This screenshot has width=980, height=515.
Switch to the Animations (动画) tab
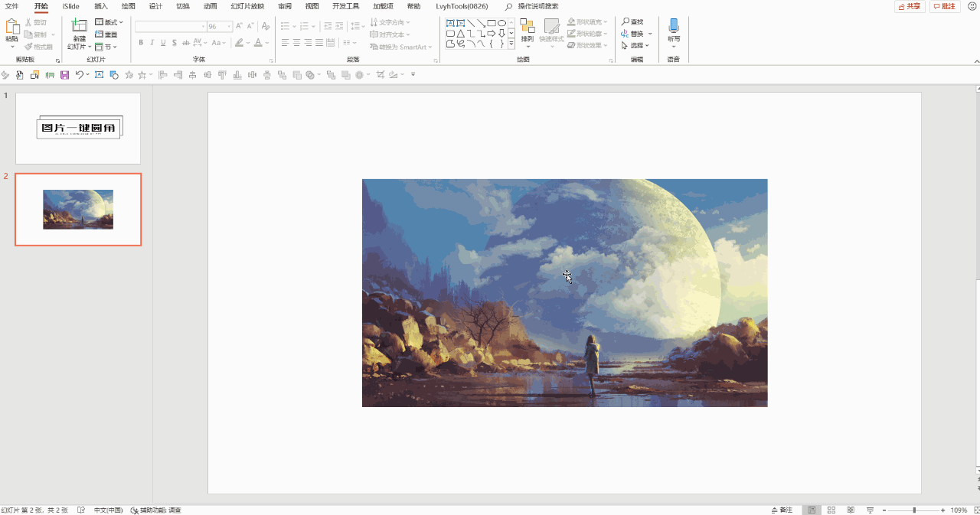210,6
